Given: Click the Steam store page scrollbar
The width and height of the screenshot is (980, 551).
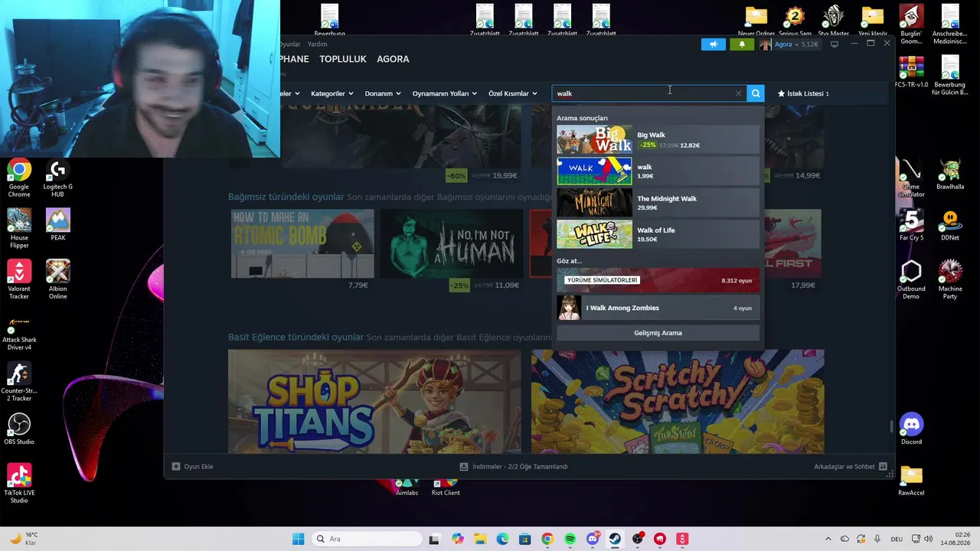Looking at the screenshot, I should pyautogui.click(x=890, y=426).
